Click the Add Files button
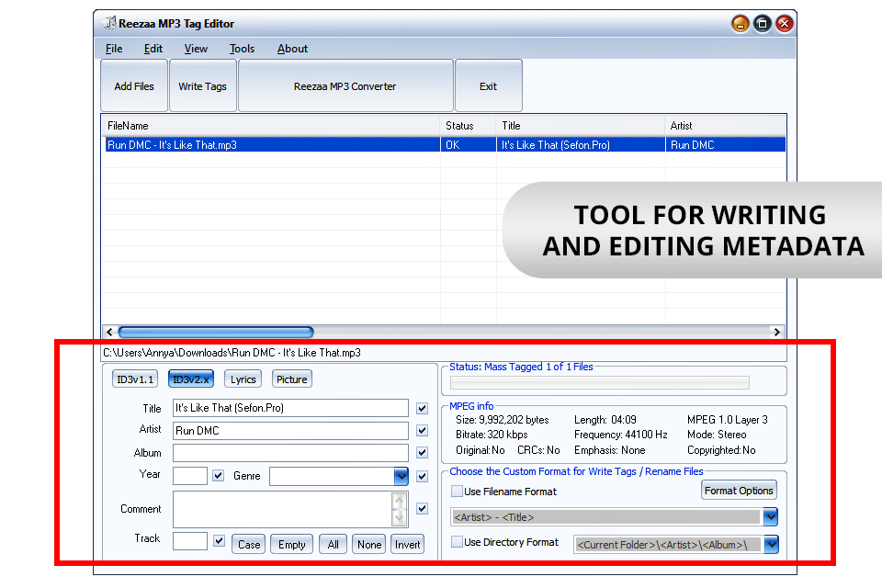The height and width of the screenshot is (588, 882). 134,86
